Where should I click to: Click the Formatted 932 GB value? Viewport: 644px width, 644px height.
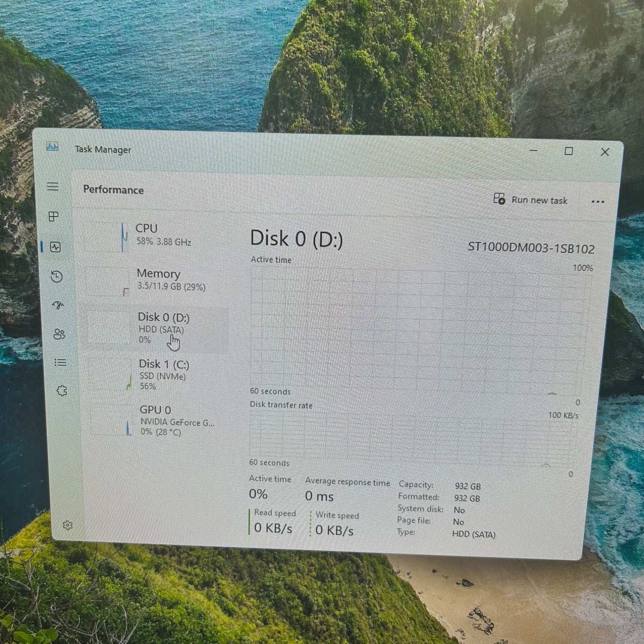tap(467, 498)
